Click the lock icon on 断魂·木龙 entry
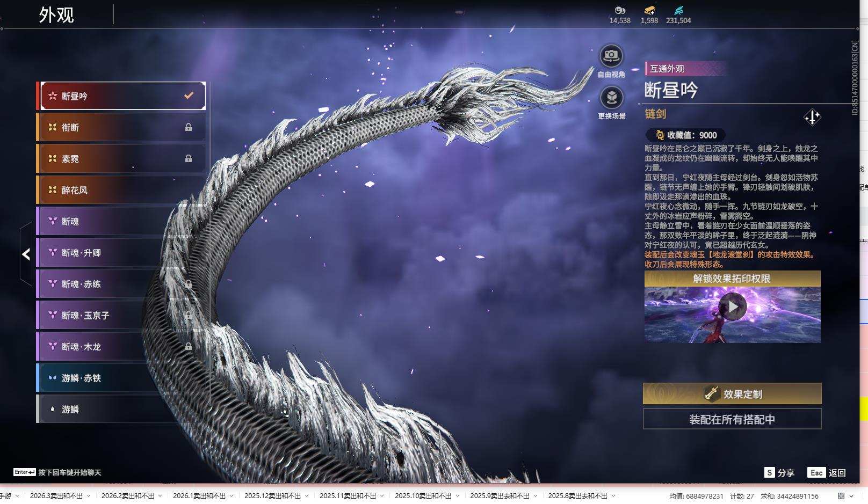 coord(189,347)
